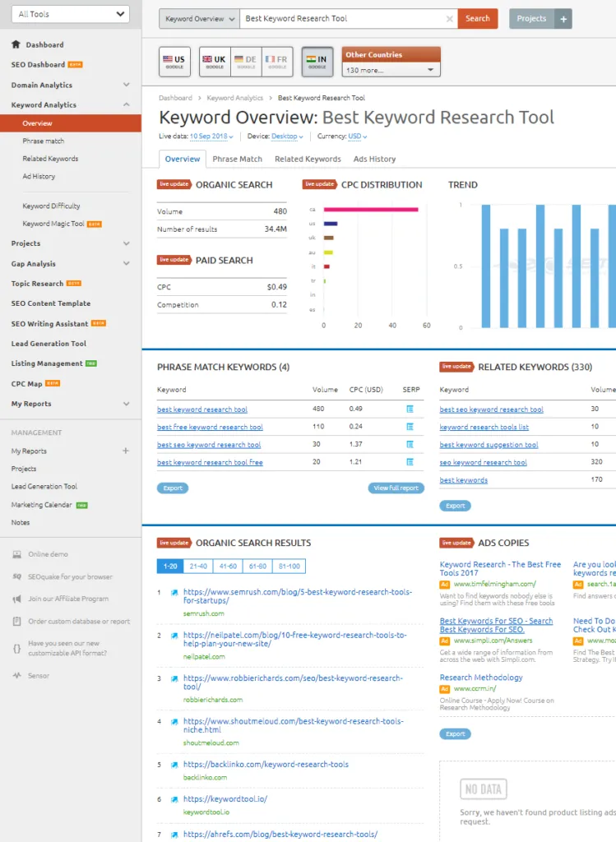616x842 pixels.
Task: Click external link icon for keywordtool.io result
Action: click(174, 799)
